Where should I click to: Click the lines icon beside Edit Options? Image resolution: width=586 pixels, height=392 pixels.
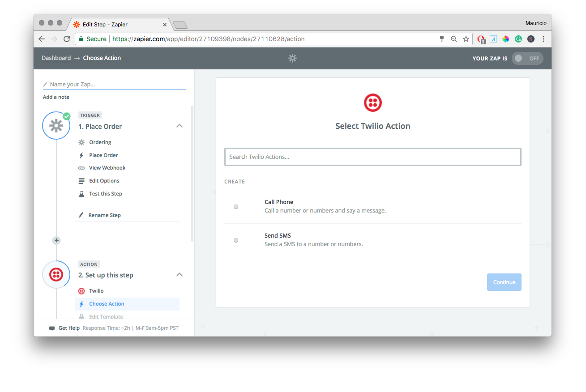click(x=81, y=181)
